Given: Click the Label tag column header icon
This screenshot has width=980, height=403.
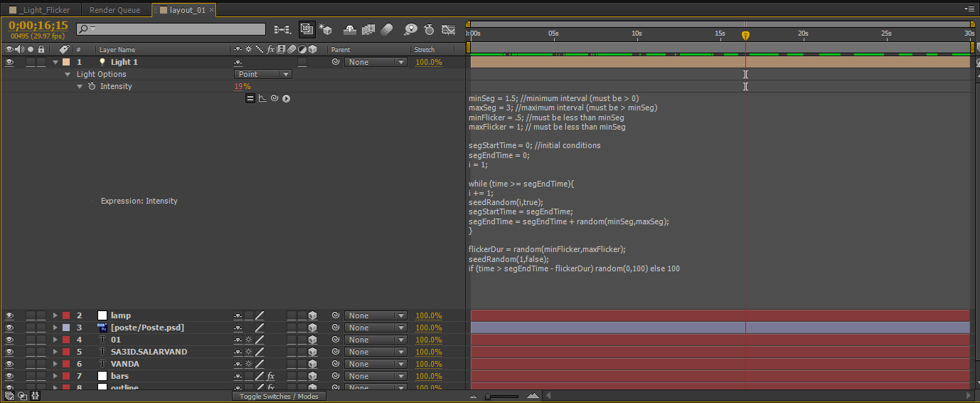Looking at the screenshot, I should coord(64,49).
